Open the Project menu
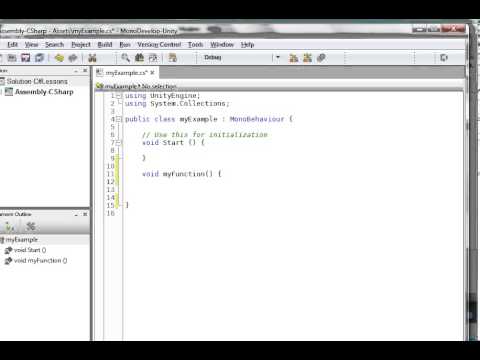Screen dimensions: 480x360 (81, 44)
